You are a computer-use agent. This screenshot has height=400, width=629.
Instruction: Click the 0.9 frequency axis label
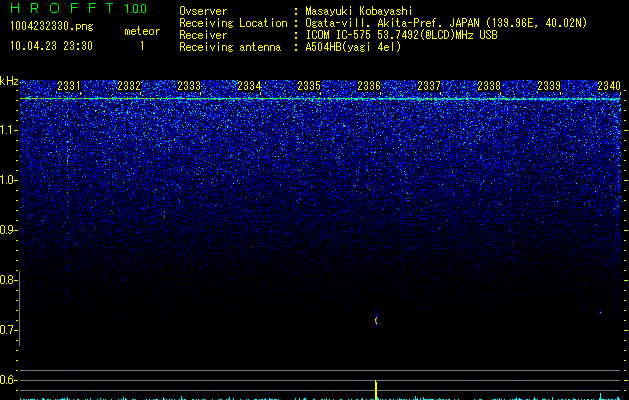click(8, 230)
